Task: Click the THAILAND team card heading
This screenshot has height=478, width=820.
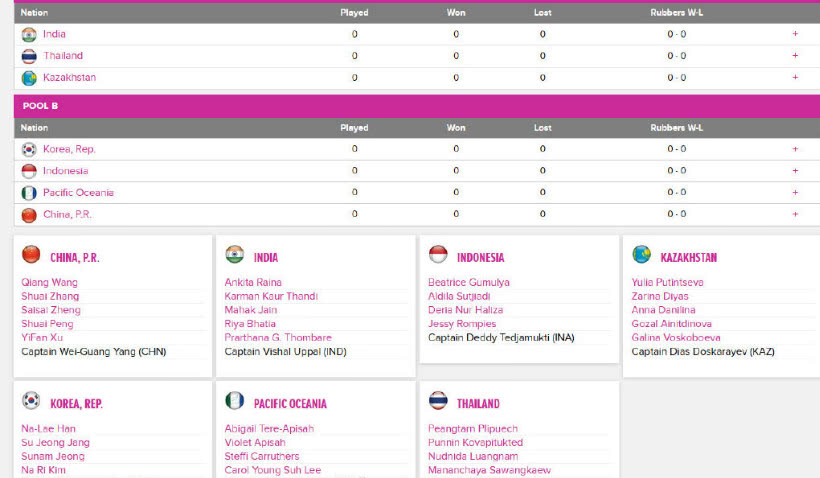Action: coord(479,404)
